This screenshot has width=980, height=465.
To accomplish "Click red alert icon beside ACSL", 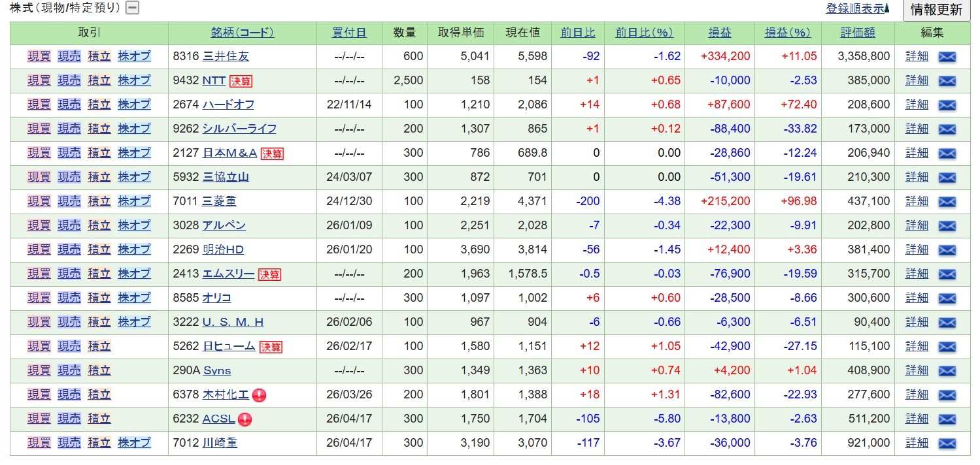I will click(x=245, y=419).
